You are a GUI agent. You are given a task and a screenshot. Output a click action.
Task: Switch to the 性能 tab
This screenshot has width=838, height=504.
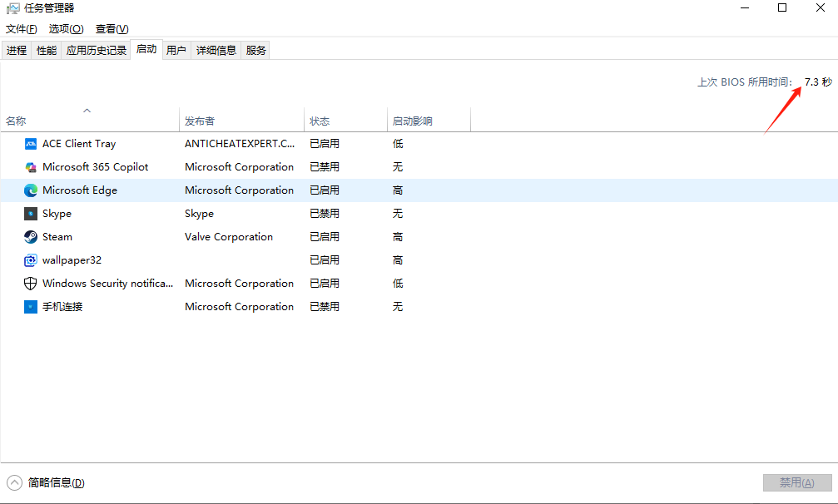click(x=47, y=50)
